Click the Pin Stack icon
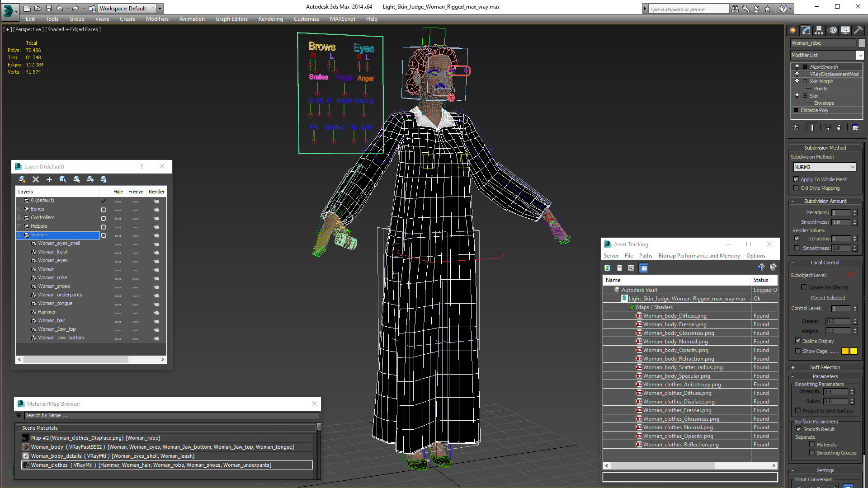The height and width of the screenshot is (488, 868). (797, 127)
